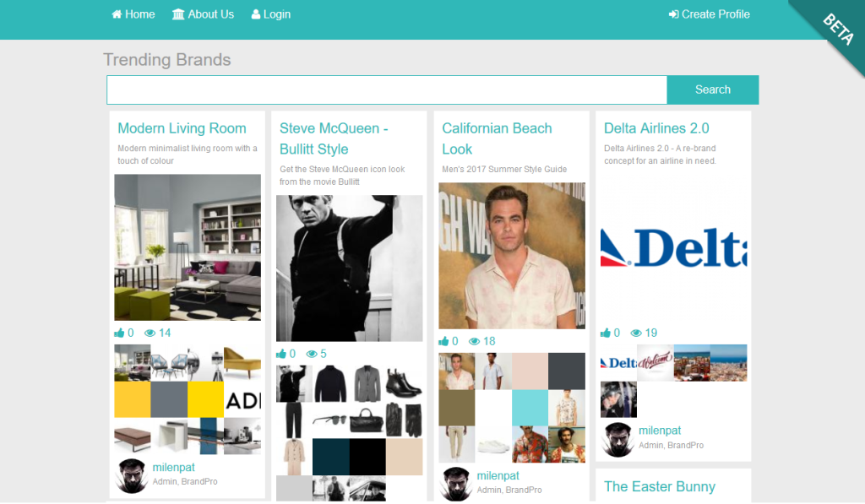Select the brown bench thumbnail
The height and width of the screenshot is (504, 865).
[x=133, y=436]
